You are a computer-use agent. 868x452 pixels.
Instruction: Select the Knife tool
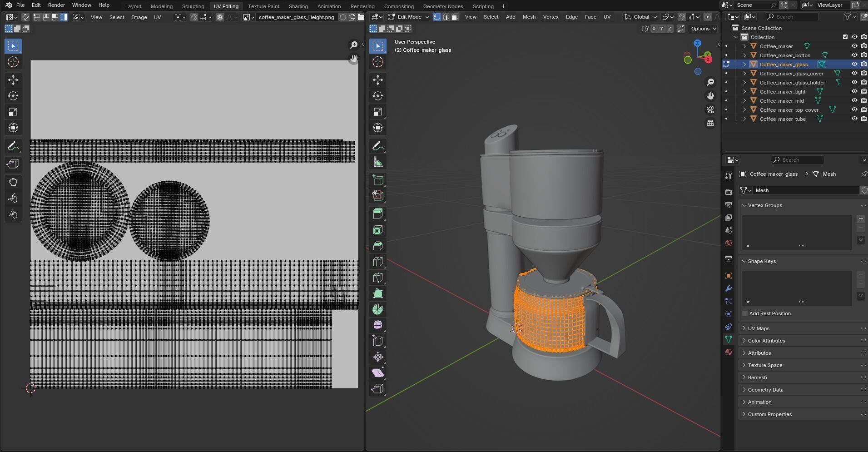point(377,278)
